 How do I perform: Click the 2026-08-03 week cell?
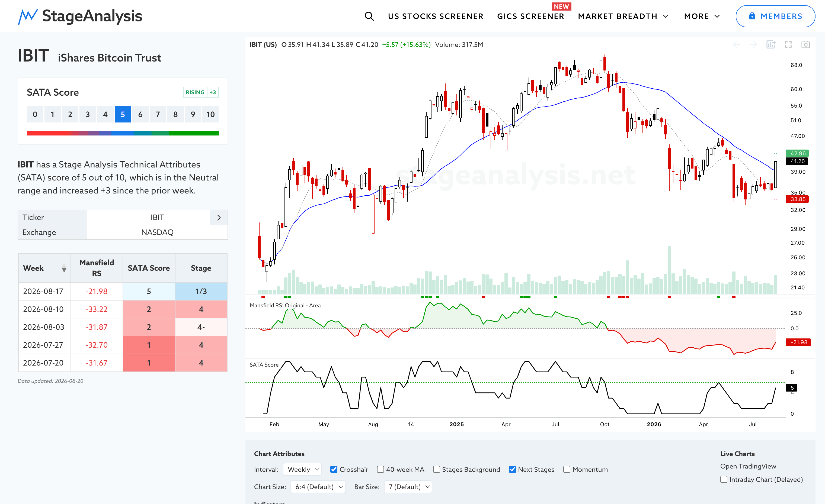pos(44,327)
